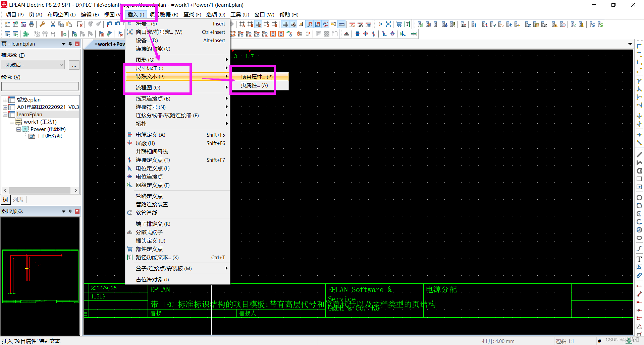Click the Paste clipboard icon
The width and height of the screenshot is (644, 345).
click(69, 24)
